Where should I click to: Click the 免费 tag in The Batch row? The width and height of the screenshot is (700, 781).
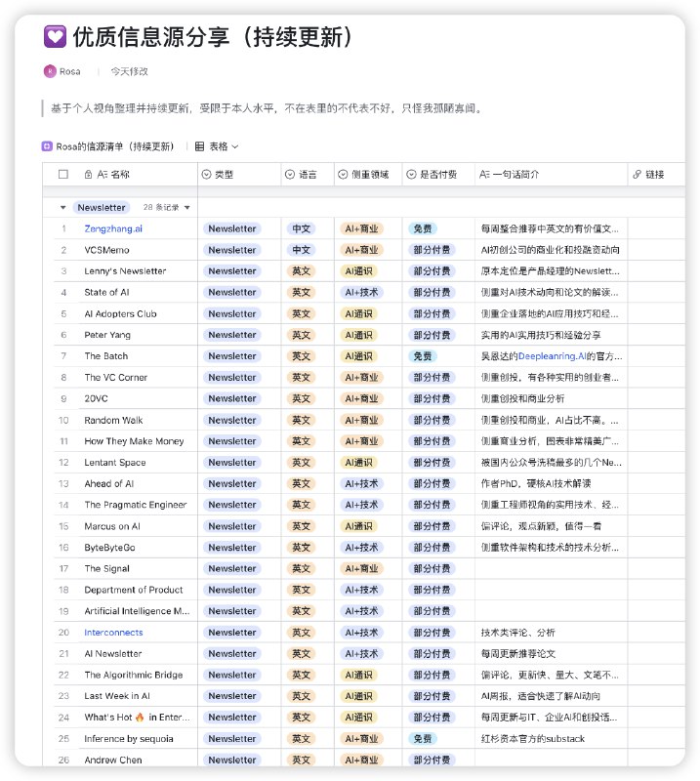423,356
